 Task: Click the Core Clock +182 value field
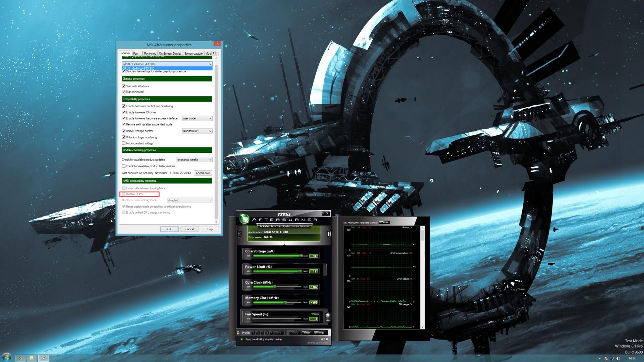pos(314,287)
